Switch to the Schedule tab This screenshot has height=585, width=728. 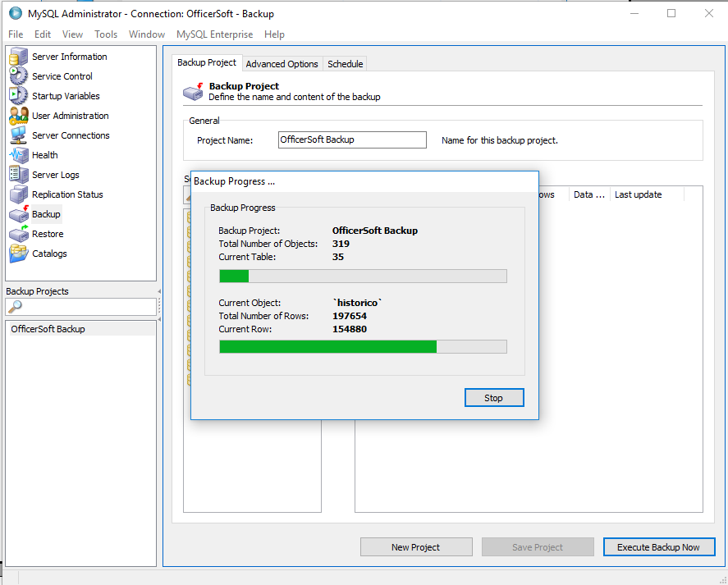(345, 64)
